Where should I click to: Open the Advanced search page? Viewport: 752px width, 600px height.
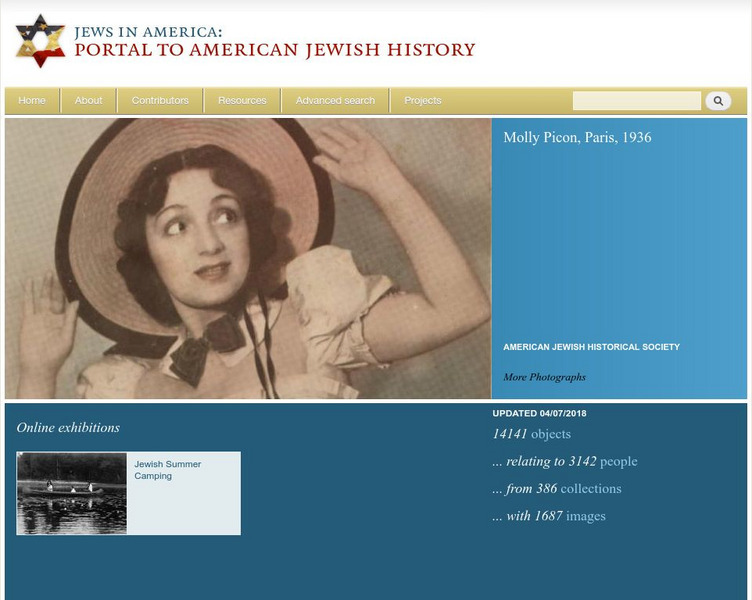click(335, 101)
